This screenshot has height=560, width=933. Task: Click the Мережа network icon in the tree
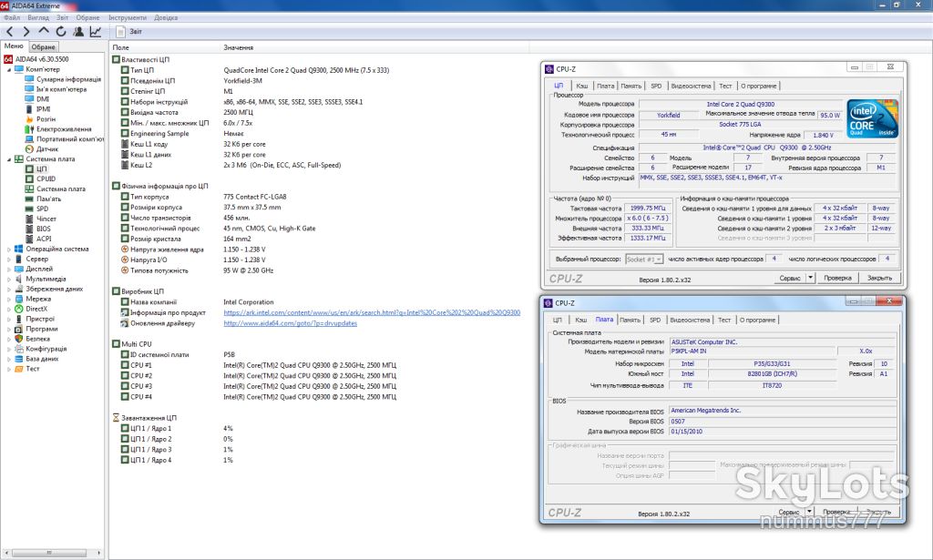[x=18, y=299]
